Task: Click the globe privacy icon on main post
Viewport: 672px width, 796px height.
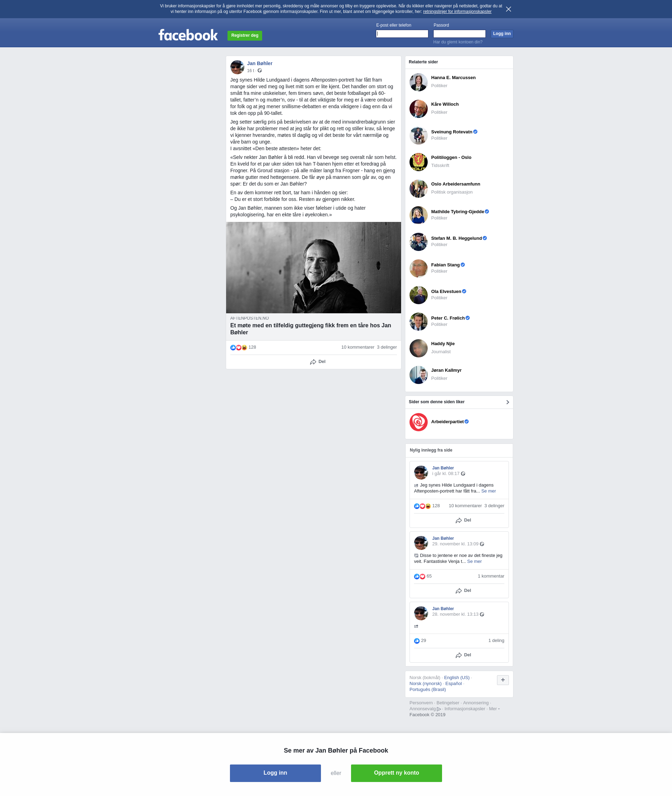Action: (259, 70)
